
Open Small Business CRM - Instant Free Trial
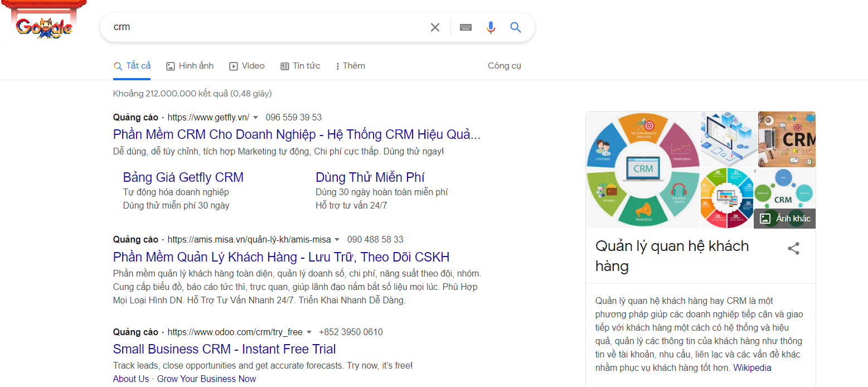tap(224, 349)
